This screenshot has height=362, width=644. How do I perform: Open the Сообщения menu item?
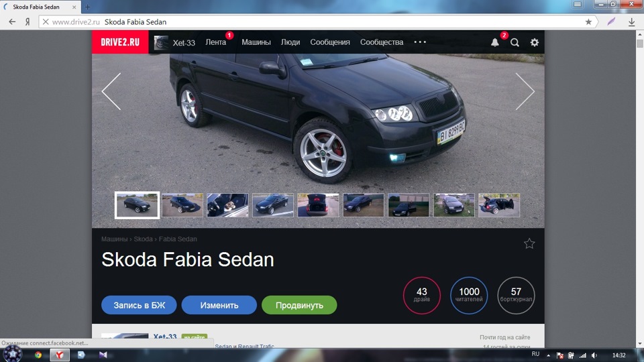(330, 42)
